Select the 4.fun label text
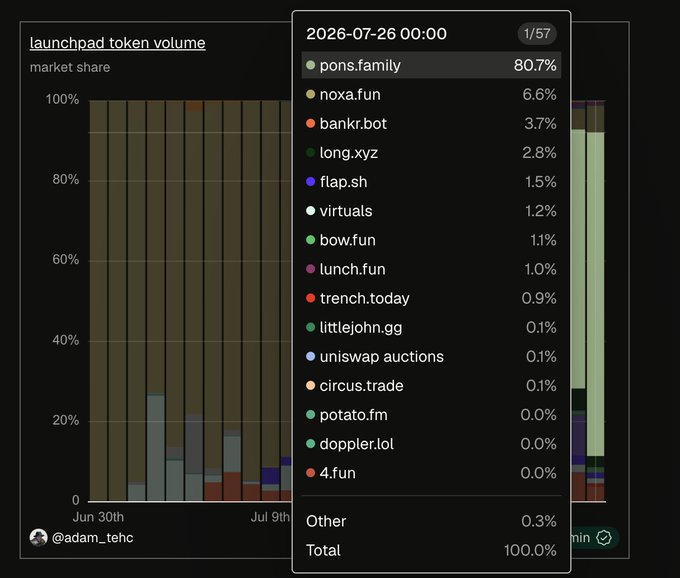 (x=337, y=473)
